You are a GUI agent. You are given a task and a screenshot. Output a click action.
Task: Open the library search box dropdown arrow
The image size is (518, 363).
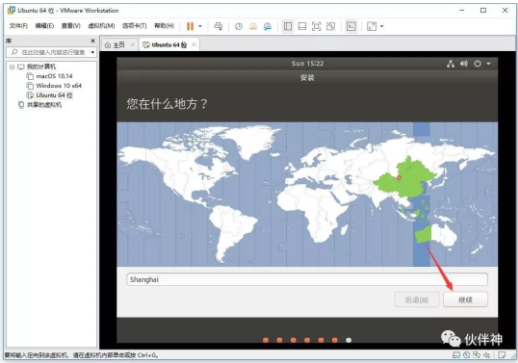point(93,52)
